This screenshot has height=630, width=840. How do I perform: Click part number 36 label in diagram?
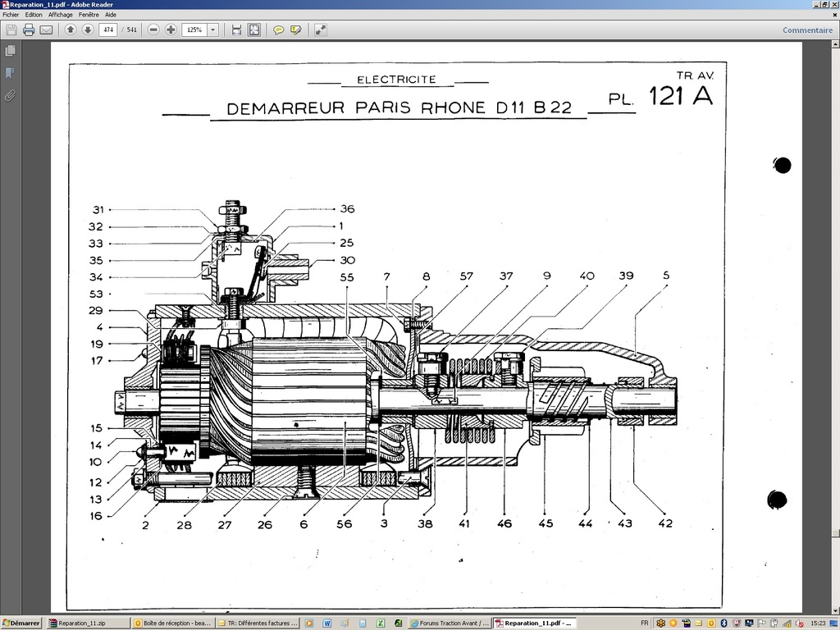point(347,209)
